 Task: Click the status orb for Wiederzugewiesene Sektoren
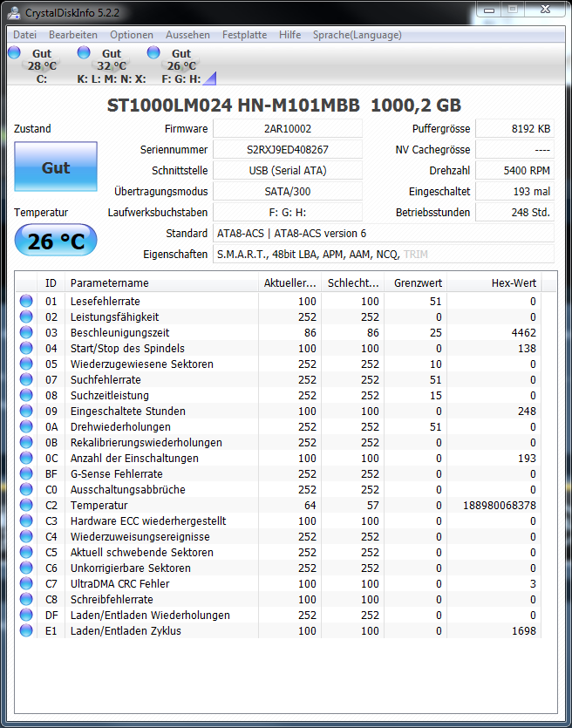click(x=26, y=364)
